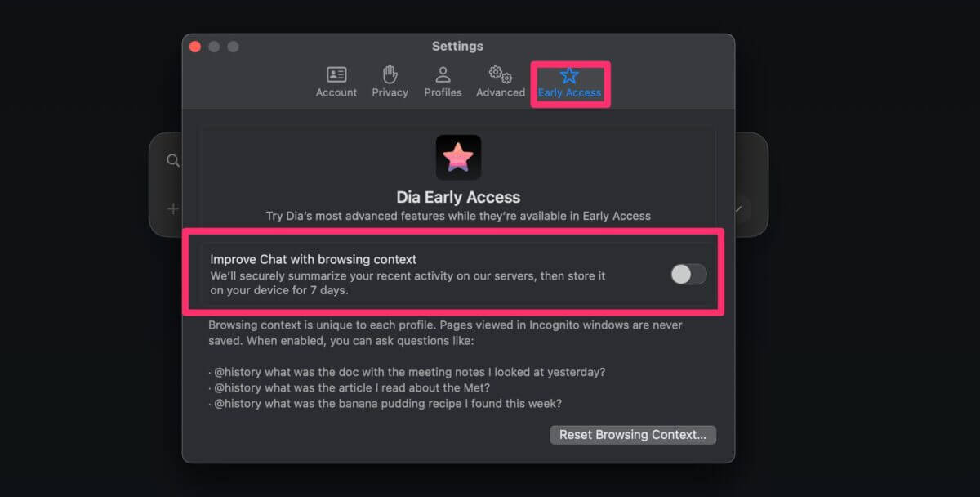Select the Early Access star icon
Image resolution: width=980 pixels, height=497 pixels.
(569, 75)
